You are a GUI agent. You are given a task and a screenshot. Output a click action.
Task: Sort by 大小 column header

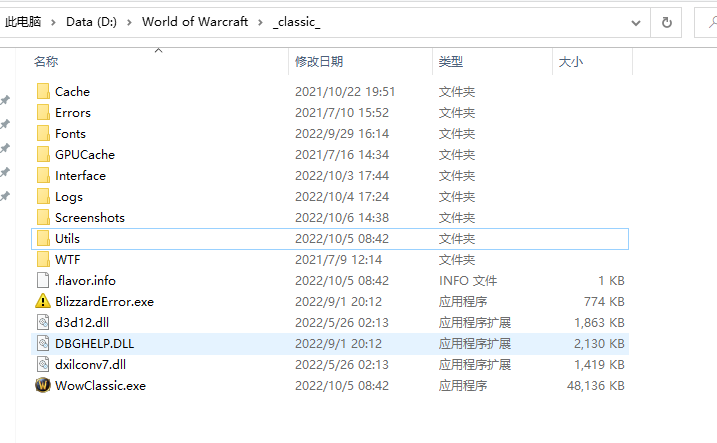[x=570, y=62]
